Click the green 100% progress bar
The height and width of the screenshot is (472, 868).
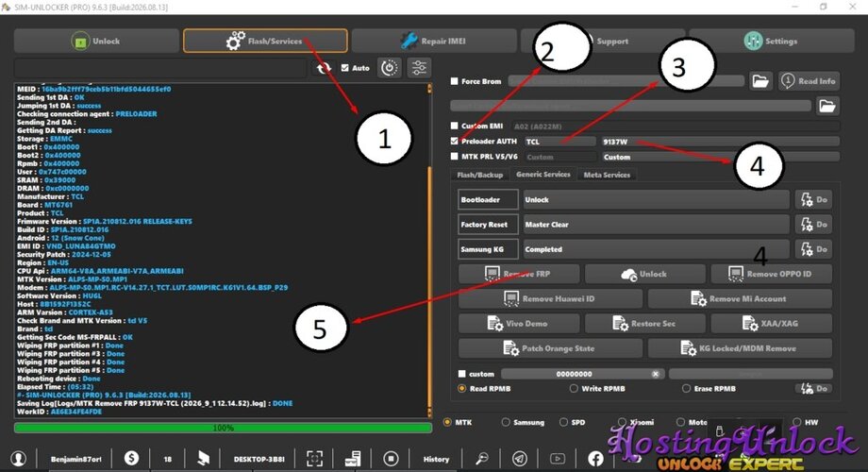[x=223, y=428]
